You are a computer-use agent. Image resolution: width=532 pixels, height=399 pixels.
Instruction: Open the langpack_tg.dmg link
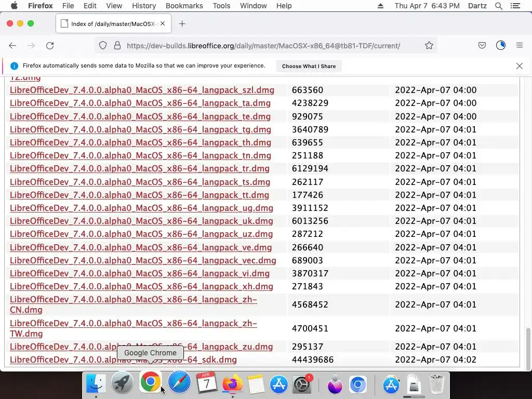tap(140, 129)
